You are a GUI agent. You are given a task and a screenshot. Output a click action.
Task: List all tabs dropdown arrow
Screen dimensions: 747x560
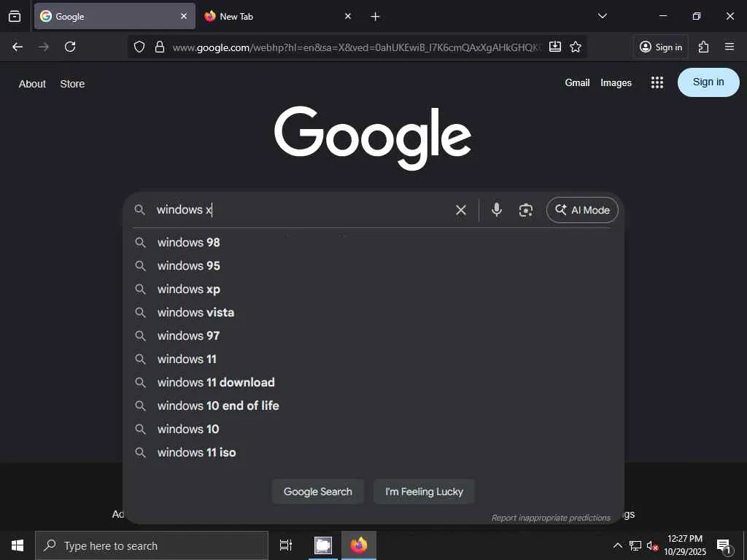pyautogui.click(x=602, y=16)
